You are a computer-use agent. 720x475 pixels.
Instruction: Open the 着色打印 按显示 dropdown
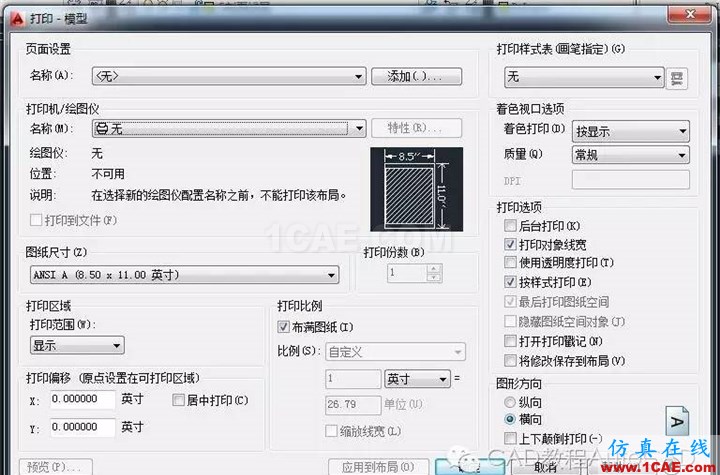coord(630,131)
